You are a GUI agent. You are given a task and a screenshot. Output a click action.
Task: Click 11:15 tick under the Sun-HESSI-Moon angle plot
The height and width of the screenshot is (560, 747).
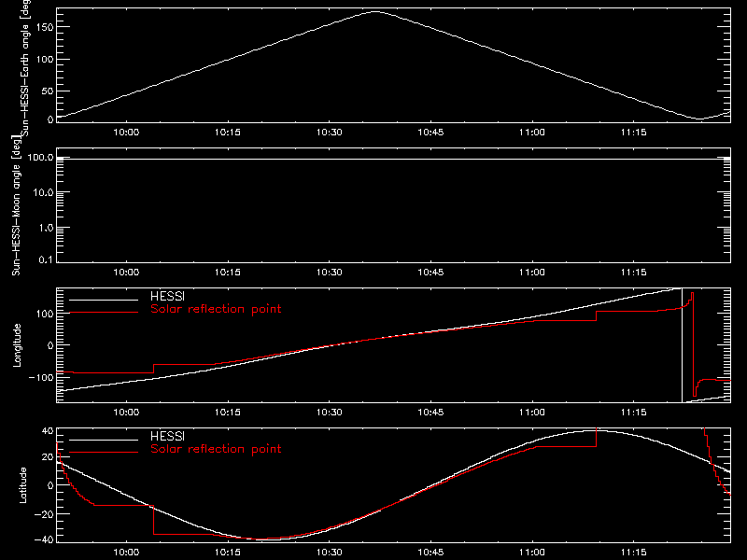coord(634,273)
